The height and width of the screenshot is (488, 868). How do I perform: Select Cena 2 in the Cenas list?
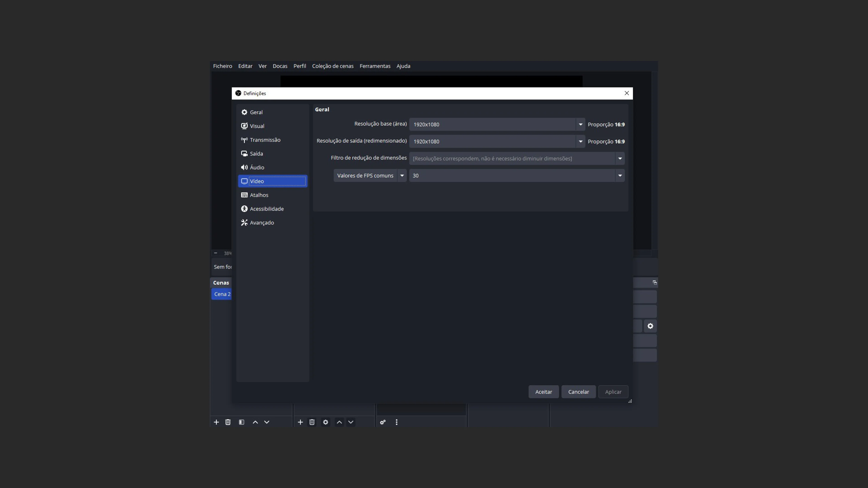(x=222, y=294)
